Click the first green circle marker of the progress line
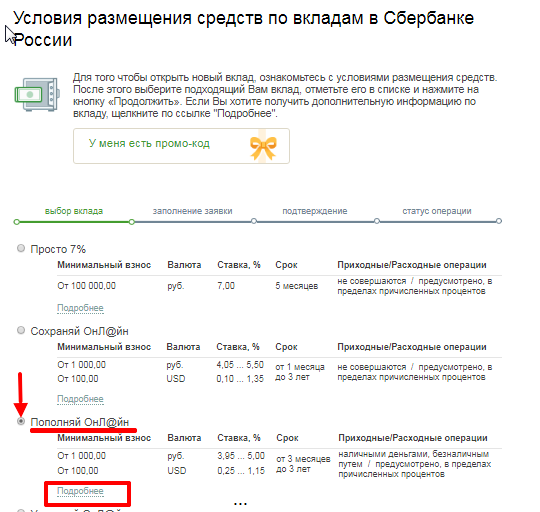 pyautogui.click(x=17, y=222)
